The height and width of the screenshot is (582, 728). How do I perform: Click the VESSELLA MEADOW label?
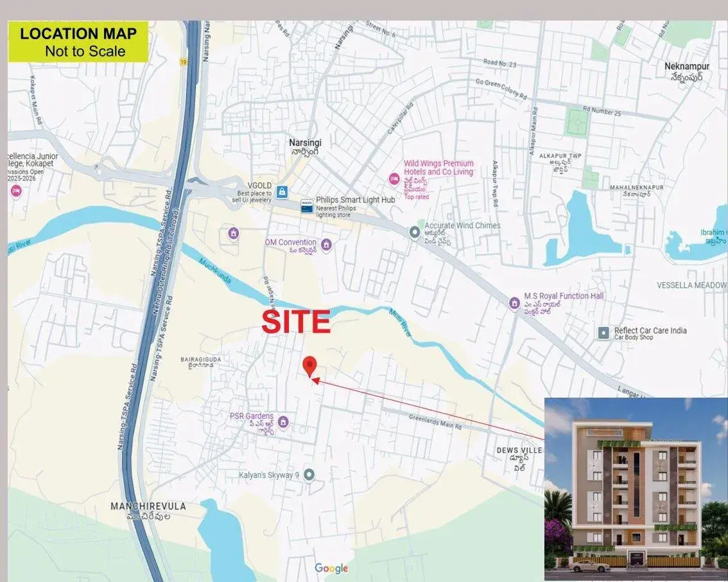pyautogui.click(x=692, y=285)
